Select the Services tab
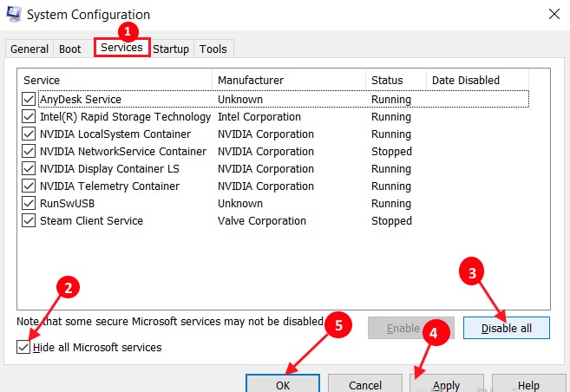Screen dimensions: 570x392 pos(121,48)
